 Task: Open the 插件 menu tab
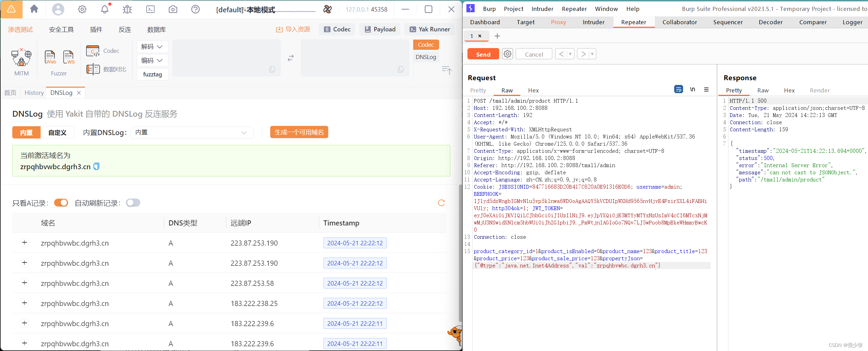click(96, 30)
